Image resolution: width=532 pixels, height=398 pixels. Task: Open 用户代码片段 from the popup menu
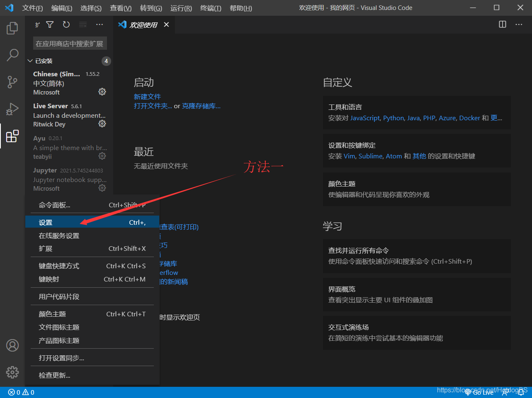(92, 296)
